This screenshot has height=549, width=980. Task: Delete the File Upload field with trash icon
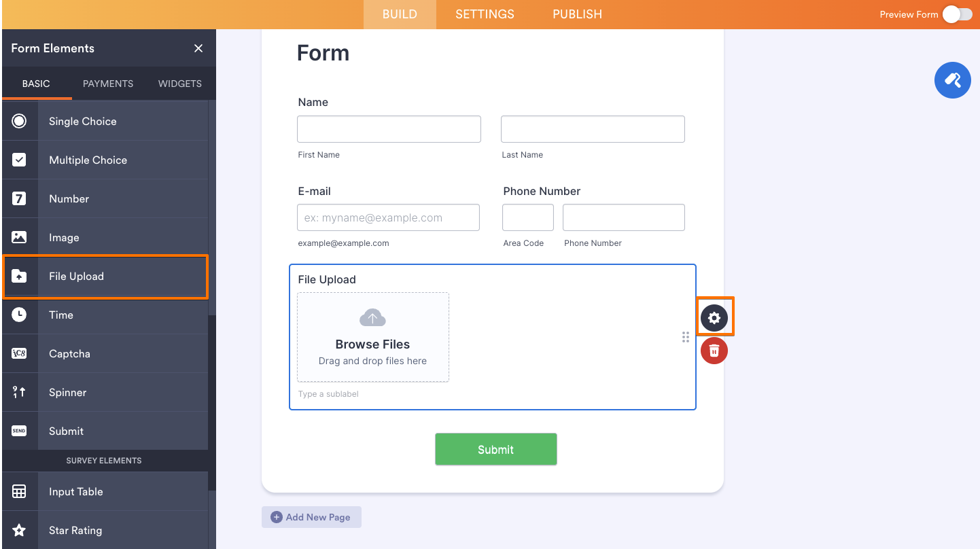pyautogui.click(x=714, y=351)
